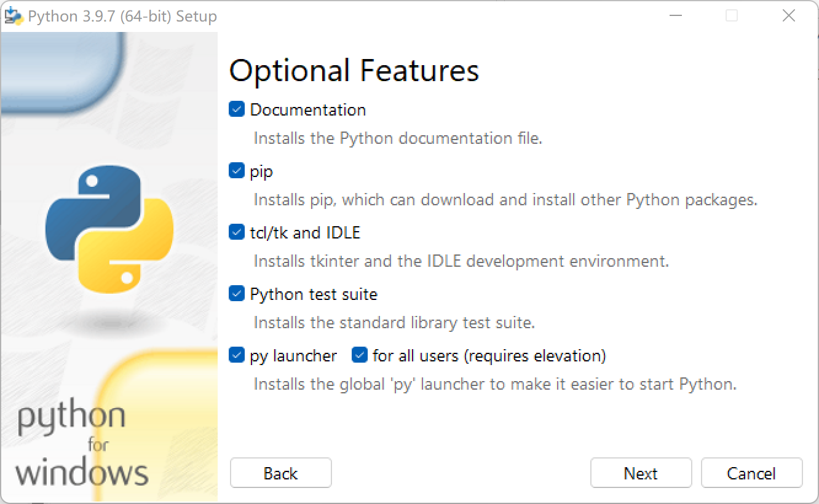Click the title bar text "Python 3.9.7 (64-bit) Setup"
The image size is (819, 504).
coord(123,16)
